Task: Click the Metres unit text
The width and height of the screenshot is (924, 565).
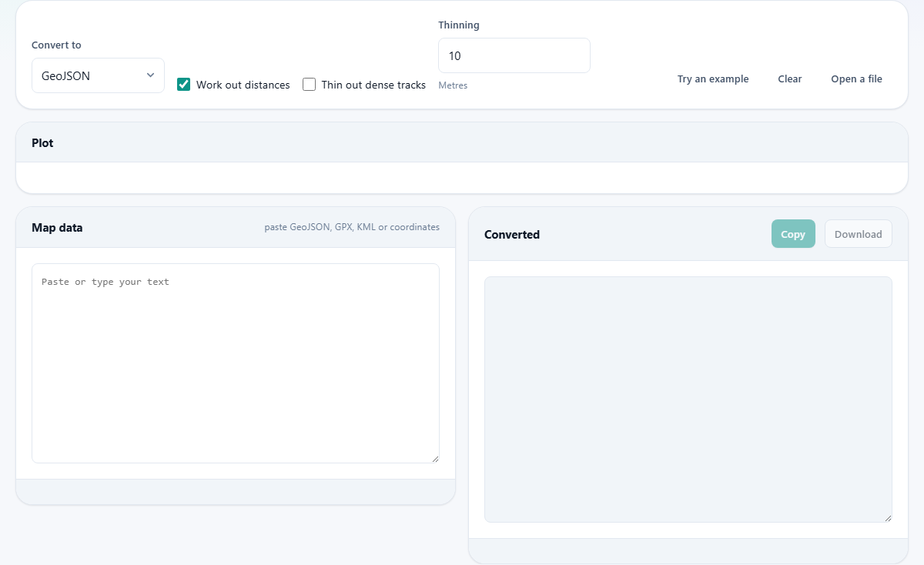Action: coord(453,85)
